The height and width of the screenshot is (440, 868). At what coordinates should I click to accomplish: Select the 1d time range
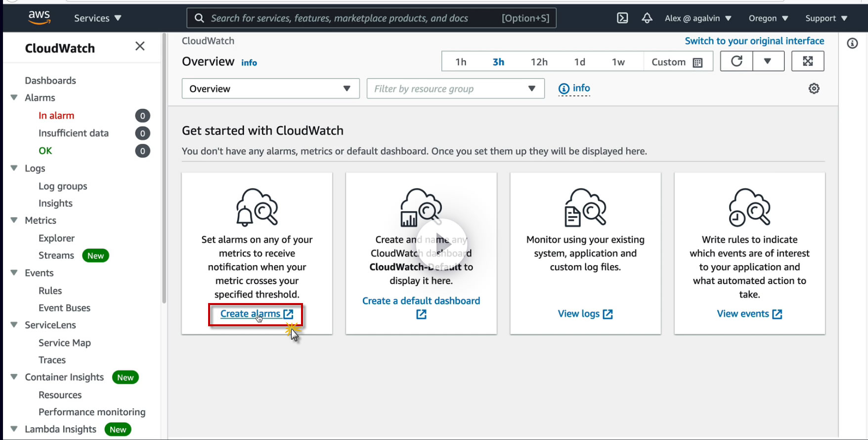pyautogui.click(x=580, y=62)
